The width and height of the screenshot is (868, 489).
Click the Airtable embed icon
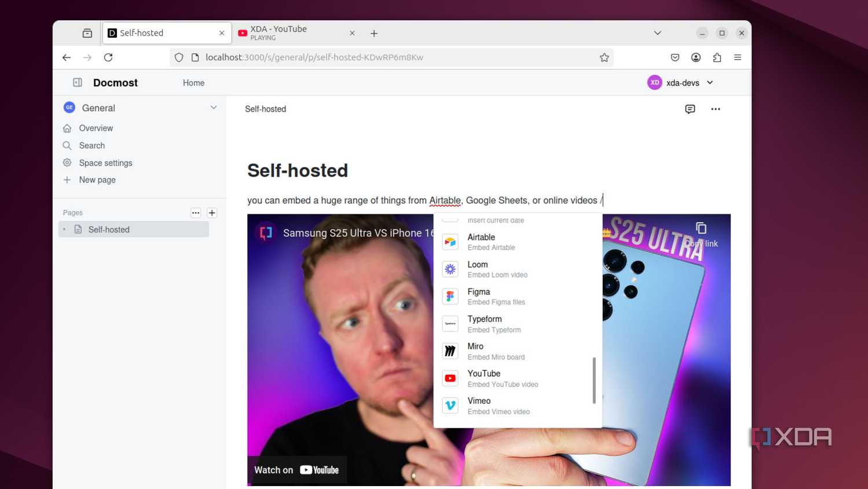[450, 242]
